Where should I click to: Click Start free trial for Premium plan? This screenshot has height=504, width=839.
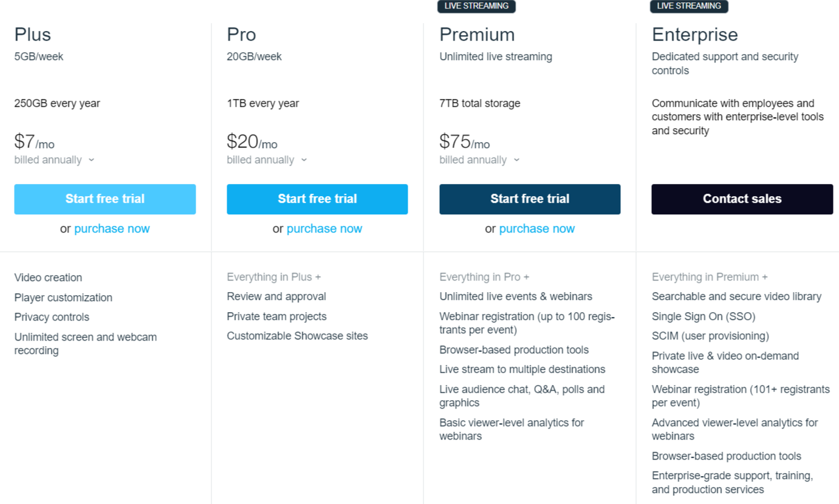[530, 199]
